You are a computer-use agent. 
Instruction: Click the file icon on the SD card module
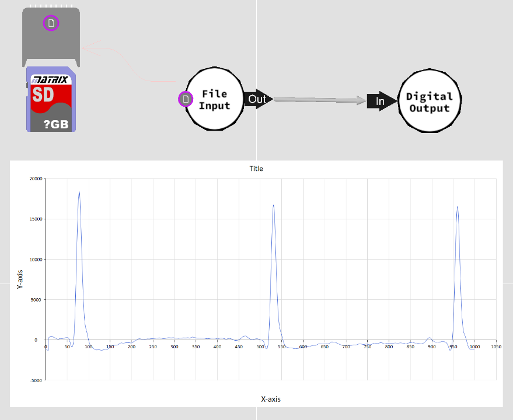pyautogui.click(x=51, y=23)
